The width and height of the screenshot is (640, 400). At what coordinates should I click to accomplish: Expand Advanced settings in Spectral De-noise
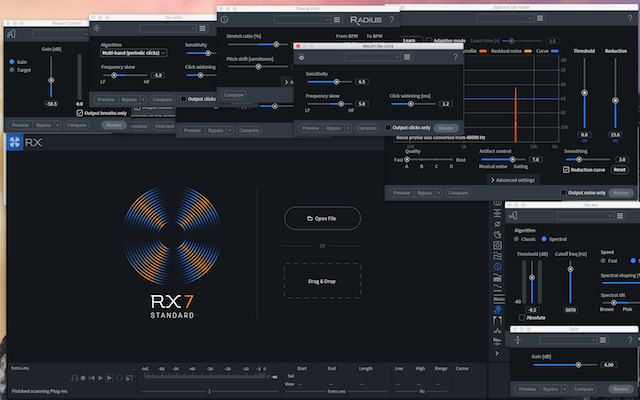click(x=513, y=180)
